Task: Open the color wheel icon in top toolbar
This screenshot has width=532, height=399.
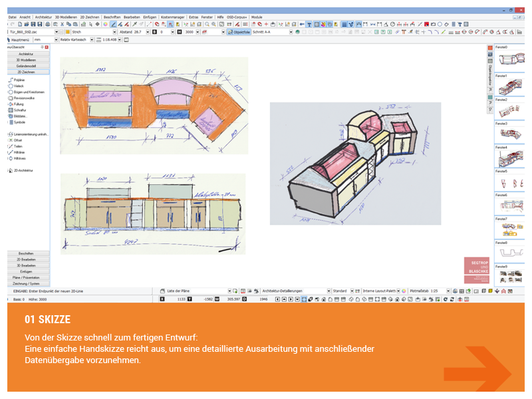Action: (x=105, y=24)
